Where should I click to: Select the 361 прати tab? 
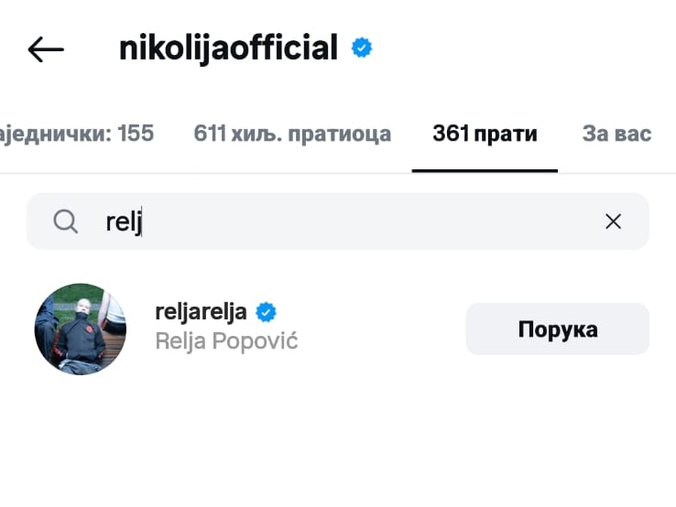pyautogui.click(x=485, y=134)
